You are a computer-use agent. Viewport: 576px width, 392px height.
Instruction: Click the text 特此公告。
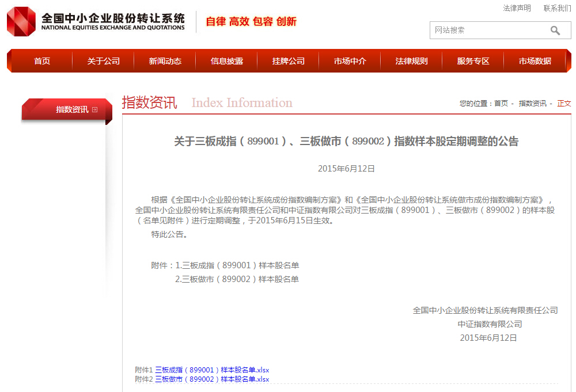coord(169,234)
